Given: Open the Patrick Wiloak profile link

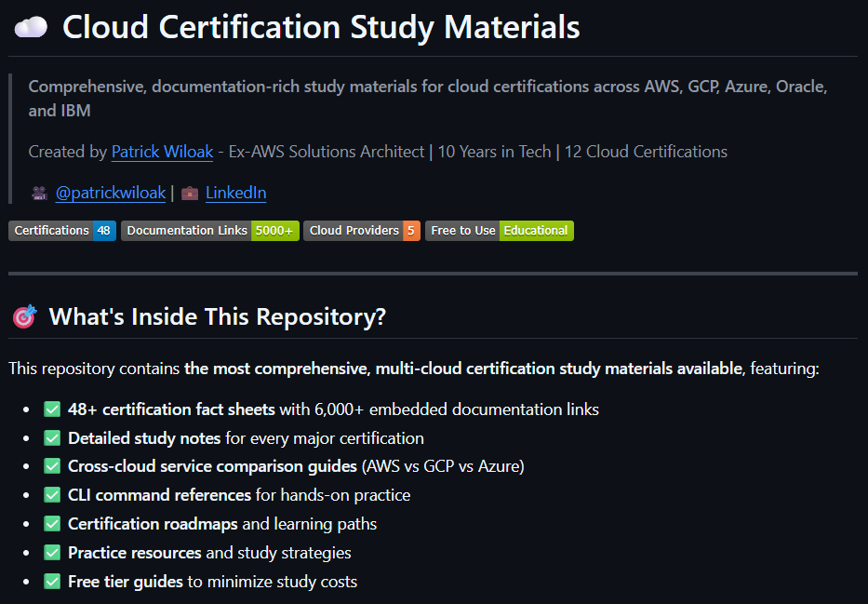Looking at the screenshot, I should 162,152.
